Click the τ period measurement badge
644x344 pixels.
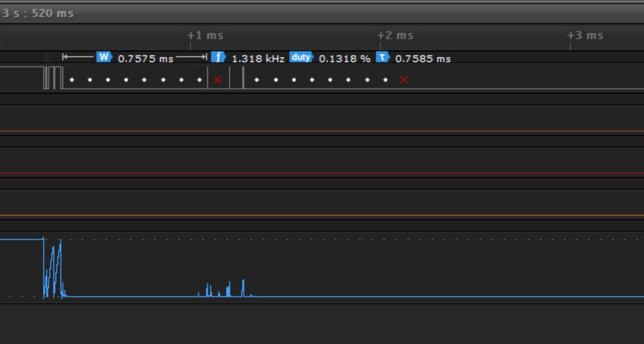coord(383,57)
